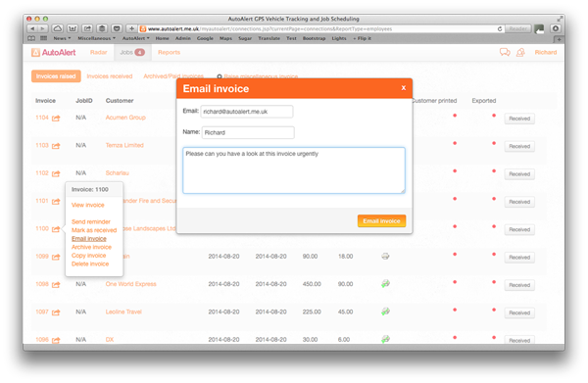Click invoice number 1098 link

pos(42,284)
